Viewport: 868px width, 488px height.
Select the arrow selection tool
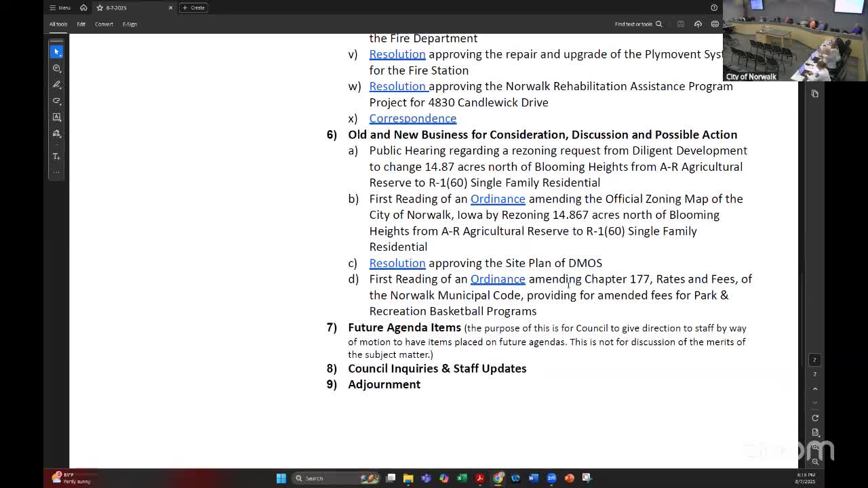tap(56, 52)
